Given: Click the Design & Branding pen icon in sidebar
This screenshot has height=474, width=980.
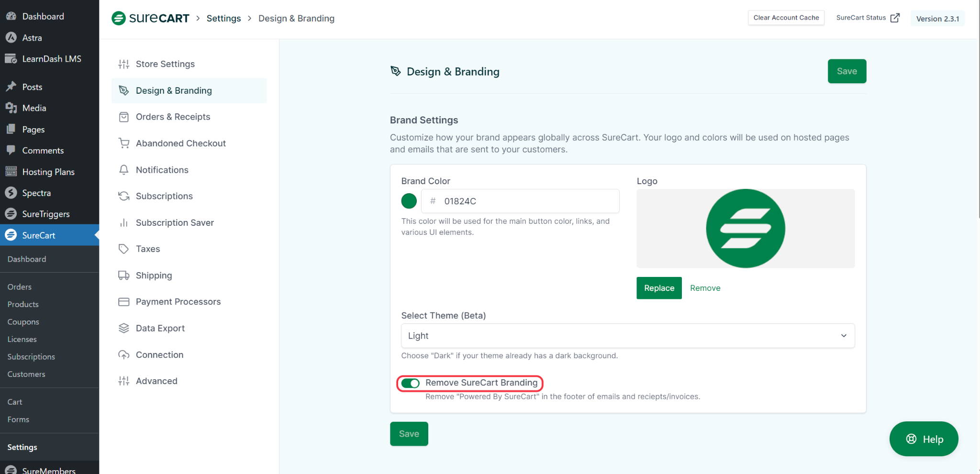Looking at the screenshot, I should click(124, 90).
